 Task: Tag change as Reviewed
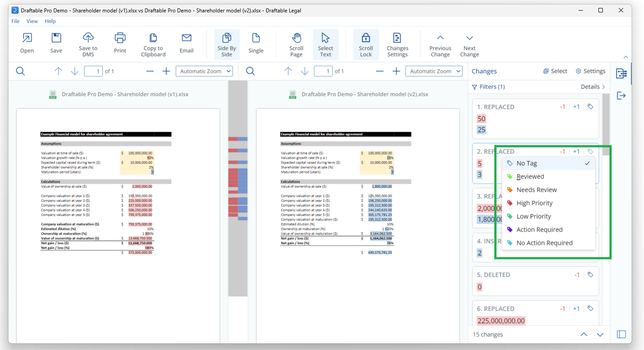(549, 177)
